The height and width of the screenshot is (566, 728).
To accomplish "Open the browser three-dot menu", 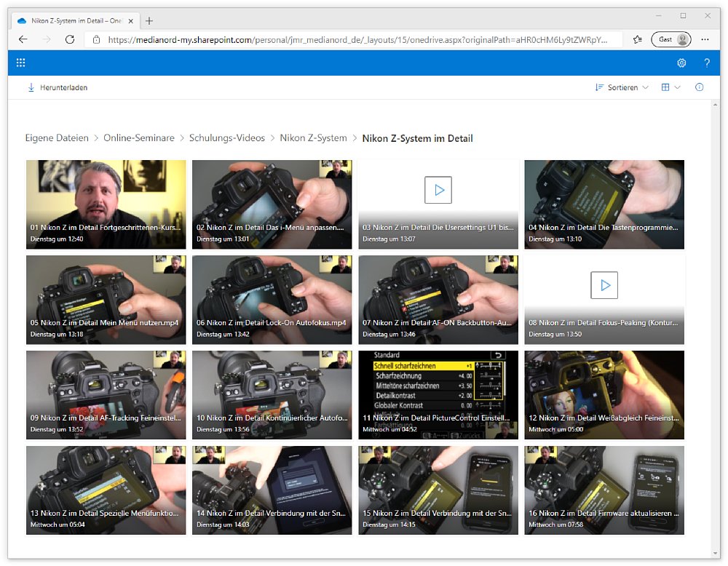I will point(705,39).
